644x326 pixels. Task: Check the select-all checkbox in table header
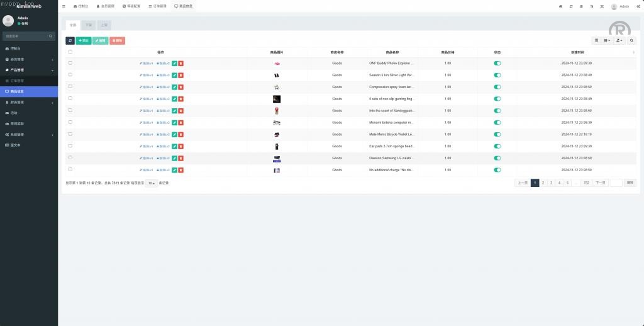click(x=70, y=52)
